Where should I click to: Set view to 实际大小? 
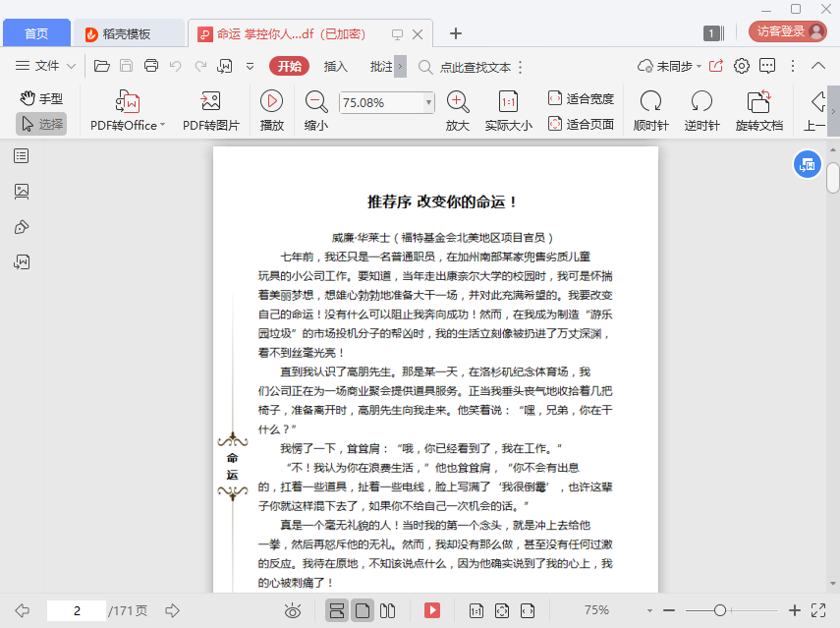tap(508, 111)
